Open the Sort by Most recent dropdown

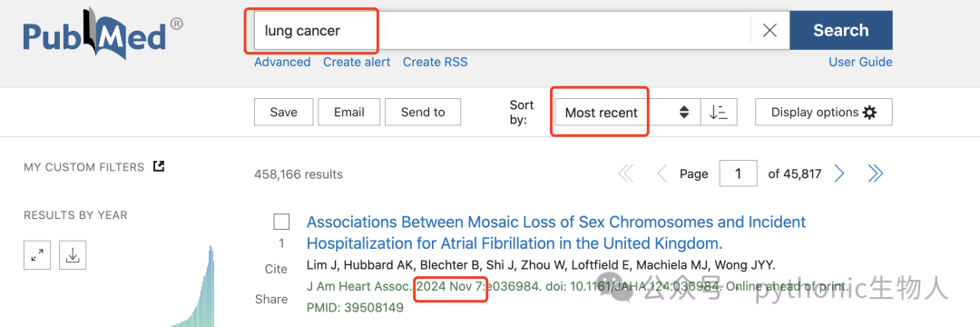(x=628, y=112)
